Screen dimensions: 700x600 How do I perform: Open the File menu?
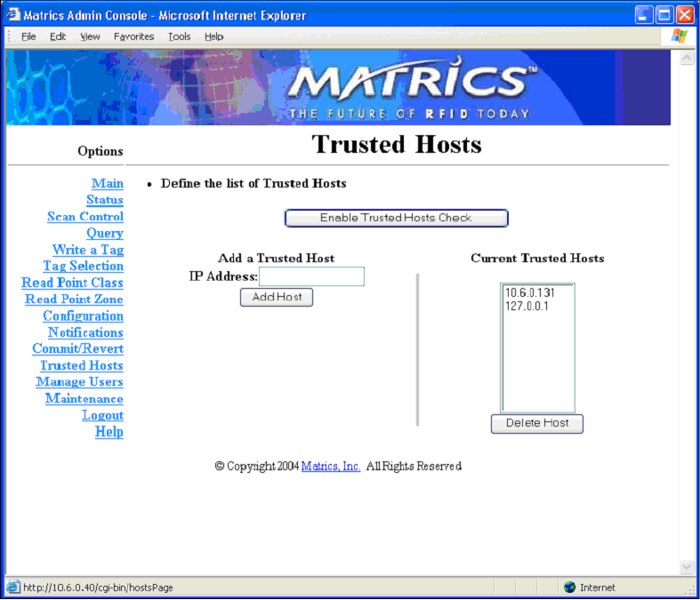tap(28, 36)
